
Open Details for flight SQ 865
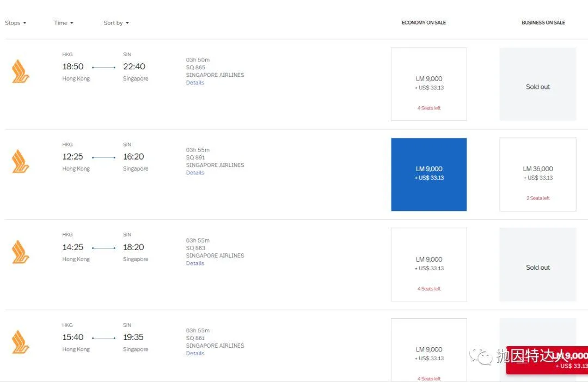tap(195, 82)
